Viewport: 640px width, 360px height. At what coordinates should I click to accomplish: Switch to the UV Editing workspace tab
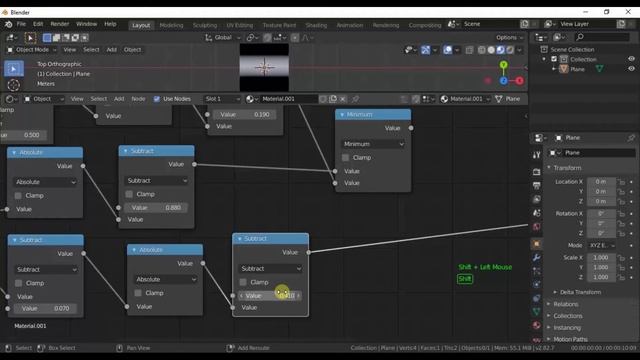(x=240, y=25)
